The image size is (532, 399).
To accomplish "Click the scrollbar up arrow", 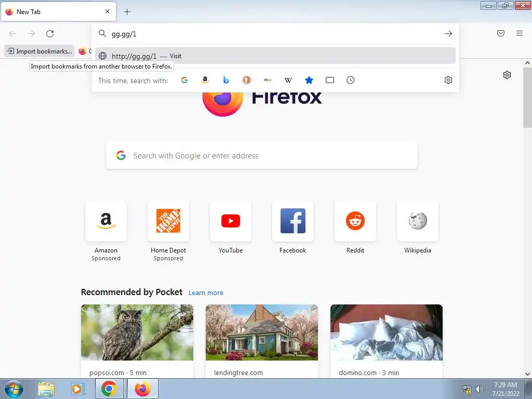I will [527, 63].
